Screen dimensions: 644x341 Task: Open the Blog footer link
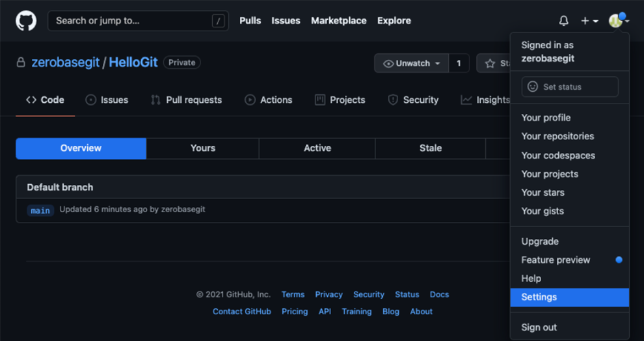point(390,312)
